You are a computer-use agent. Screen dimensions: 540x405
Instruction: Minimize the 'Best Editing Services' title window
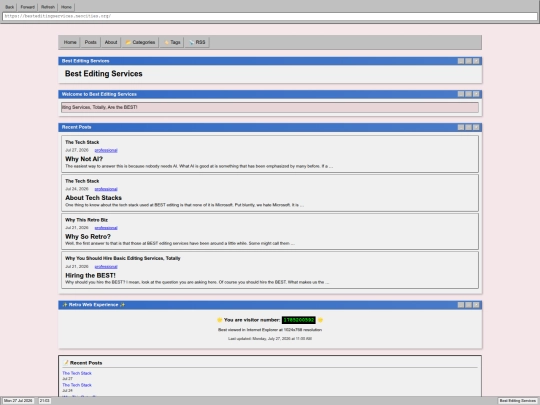tap(461, 61)
